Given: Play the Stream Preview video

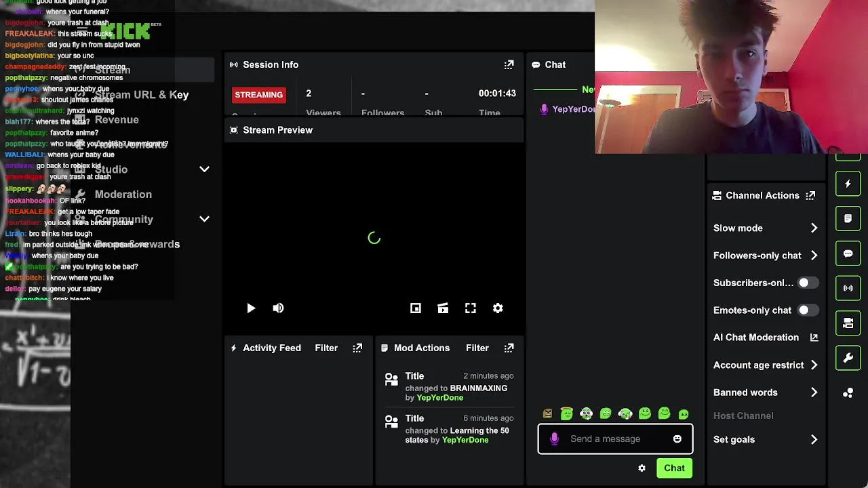Looking at the screenshot, I should [x=250, y=308].
